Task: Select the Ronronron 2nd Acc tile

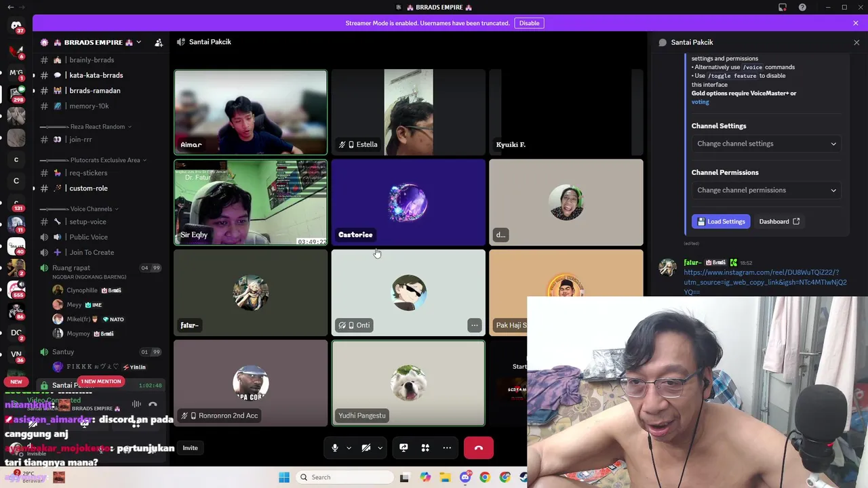Action: (x=251, y=383)
